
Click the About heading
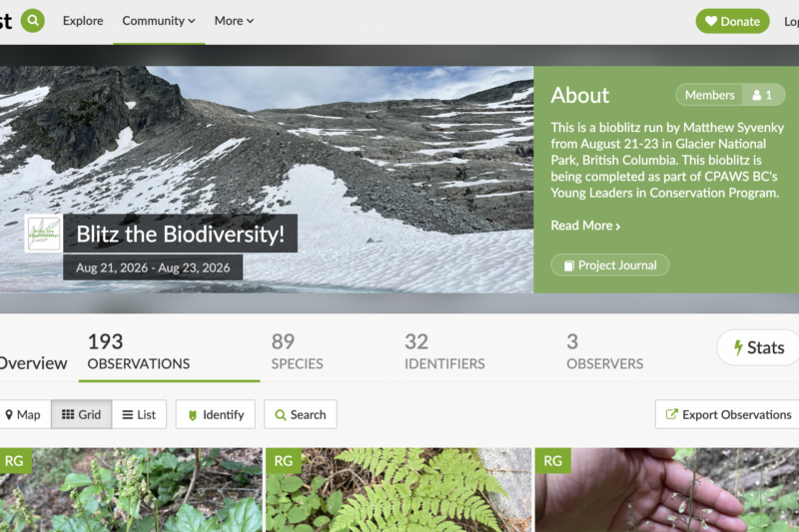[x=580, y=95]
